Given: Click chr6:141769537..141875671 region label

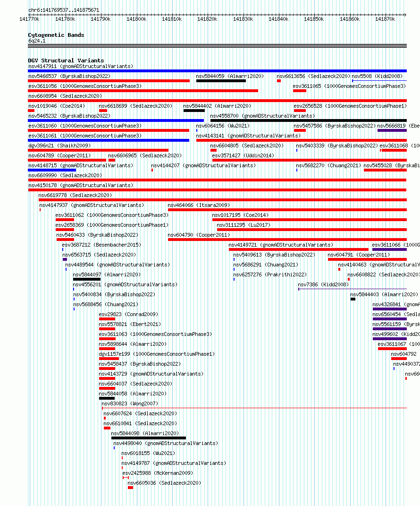Looking at the screenshot, I should click(64, 10).
